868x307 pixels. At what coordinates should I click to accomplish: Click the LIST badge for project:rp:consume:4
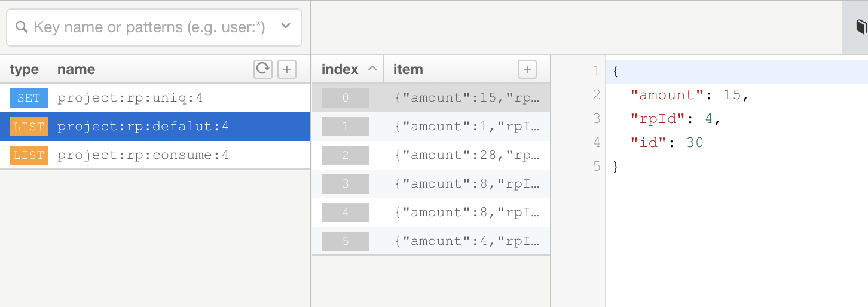pyautogui.click(x=28, y=155)
